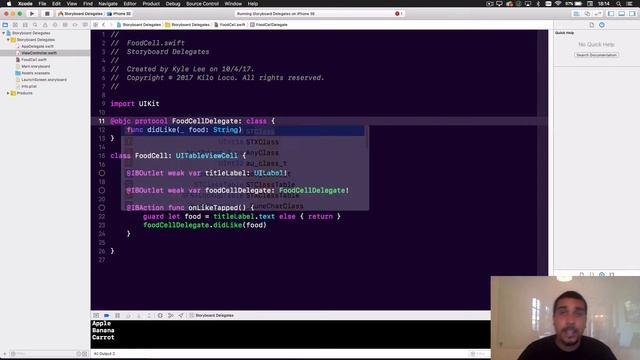Switch to Version editor mode
The height and width of the screenshot is (360, 640).
tap(598, 13)
